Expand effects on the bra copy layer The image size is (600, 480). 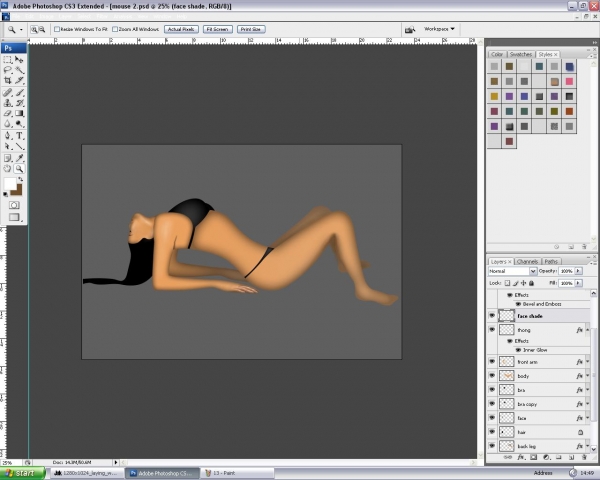(587, 404)
